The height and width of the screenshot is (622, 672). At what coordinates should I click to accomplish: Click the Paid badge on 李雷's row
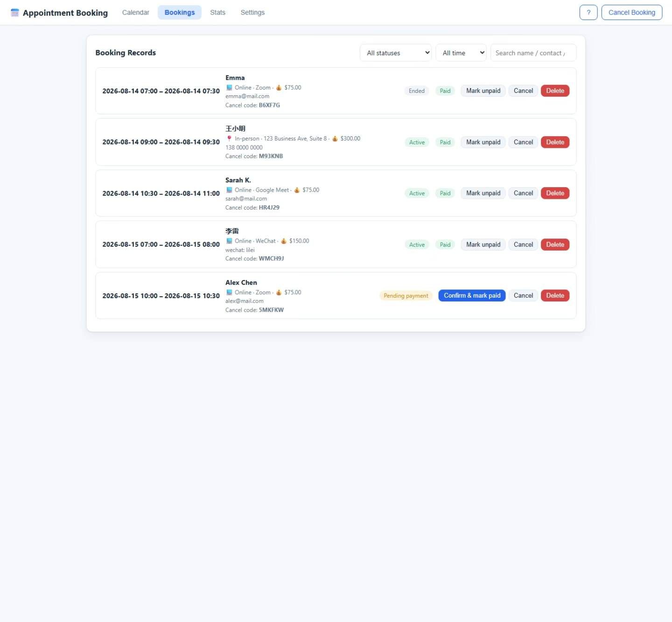point(445,245)
